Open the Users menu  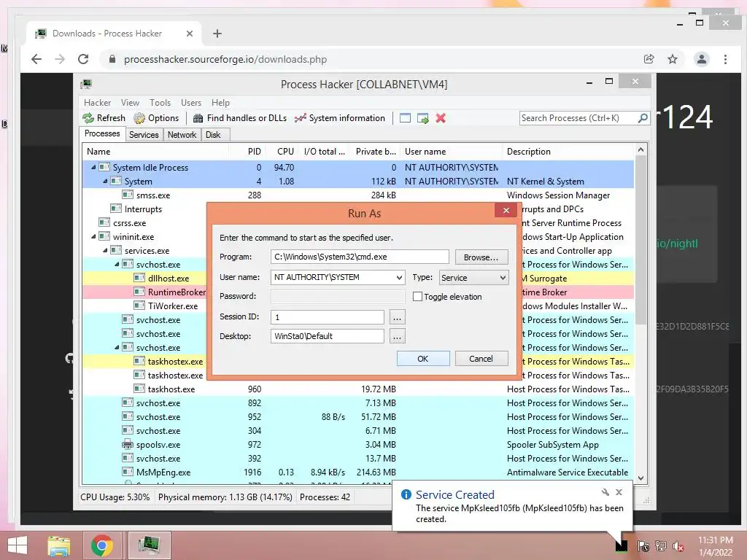click(x=191, y=103)
